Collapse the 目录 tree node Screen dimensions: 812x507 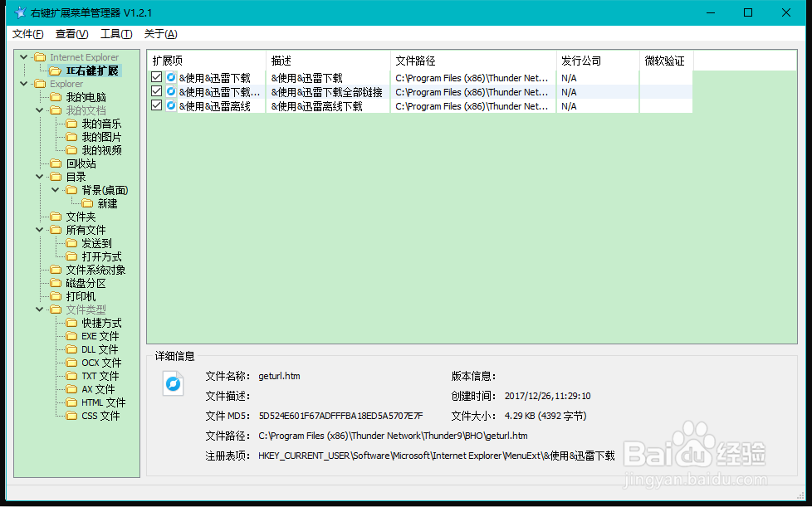(x=40, y=177)
